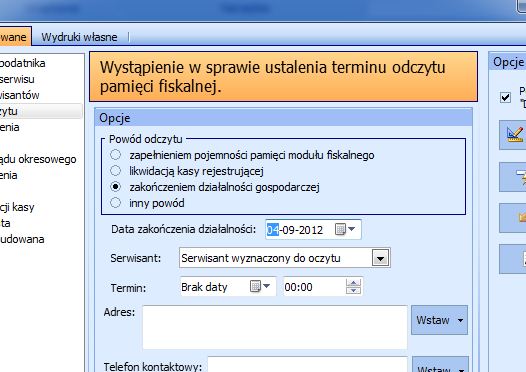This screenshot has height=372, width=526.
Task: Switch to the Wydruki własne tab
Action: (x=79, y=37)
